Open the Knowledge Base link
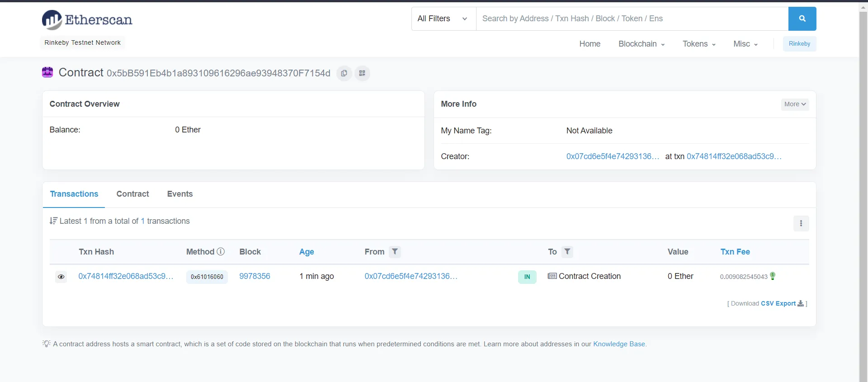The width and height of the screenshot is (868, 382). [619, 344]
